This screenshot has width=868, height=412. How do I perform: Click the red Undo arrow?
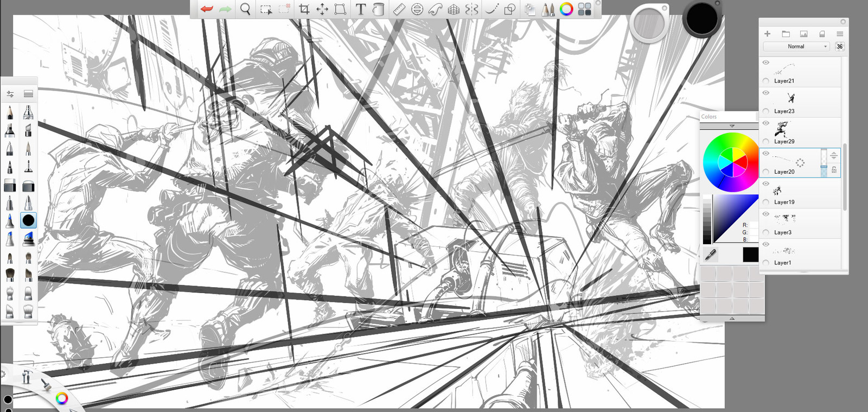coord(207,9)
